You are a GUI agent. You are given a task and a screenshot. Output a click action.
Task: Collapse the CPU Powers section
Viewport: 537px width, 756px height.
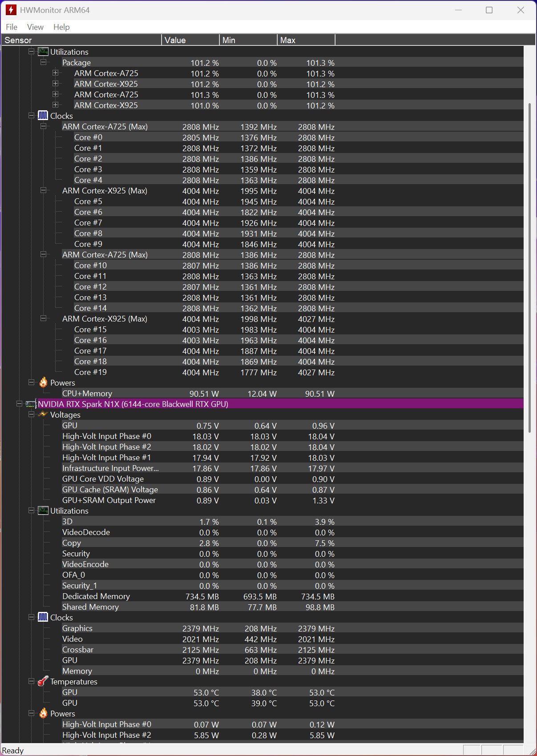point(31,382)
